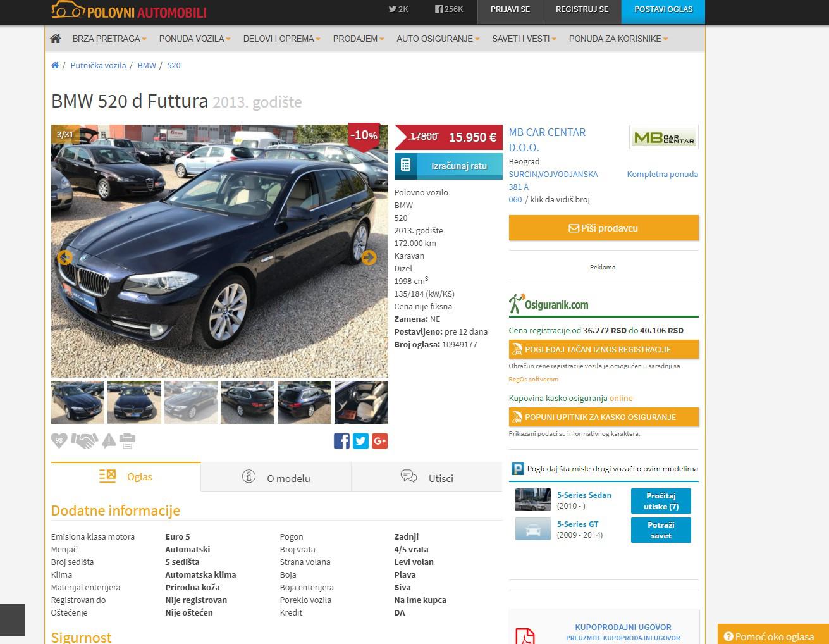Share the listing on Facebook
Screen dimensions: 829x644
pos(341,441)
